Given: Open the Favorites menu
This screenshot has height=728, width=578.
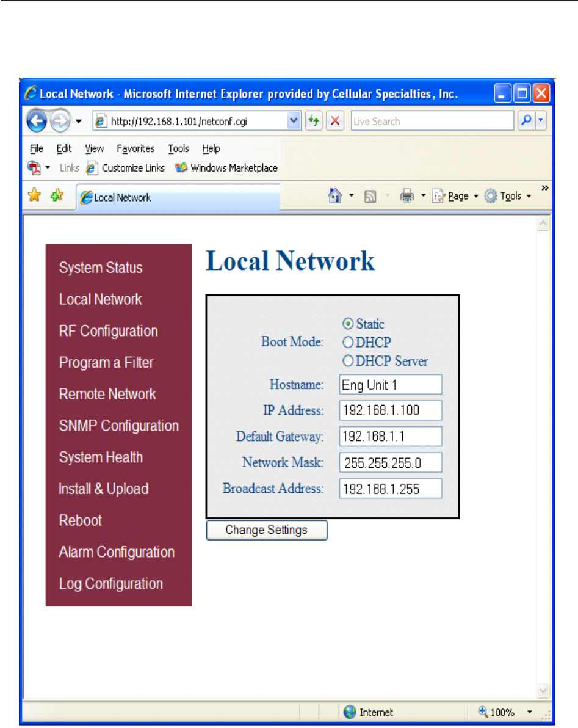Looking at the screenshot, I should (x=135, y=148).
